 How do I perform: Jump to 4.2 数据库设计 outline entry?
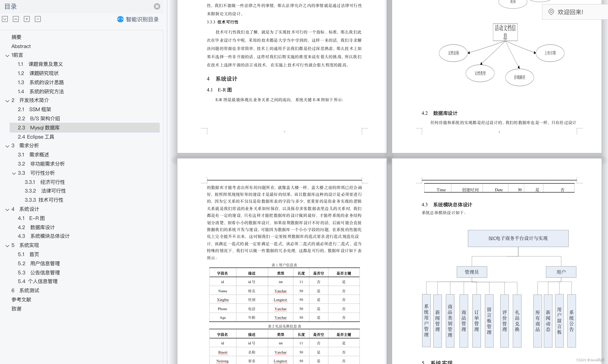[36, 227]
